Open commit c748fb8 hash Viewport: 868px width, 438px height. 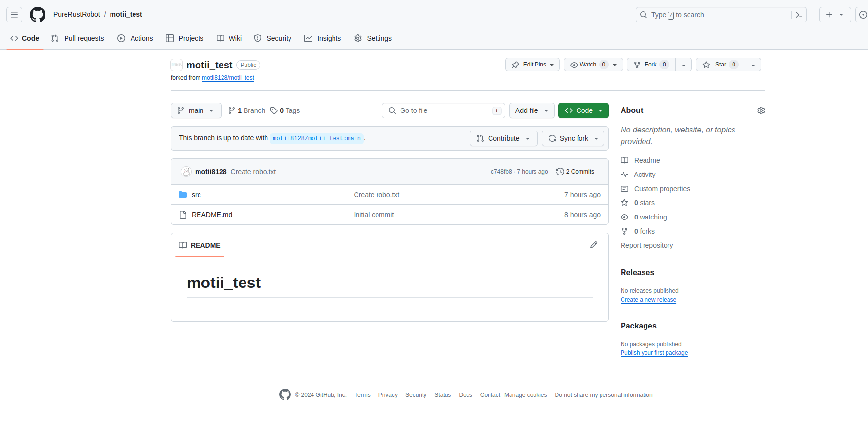[x=501, y=172]
